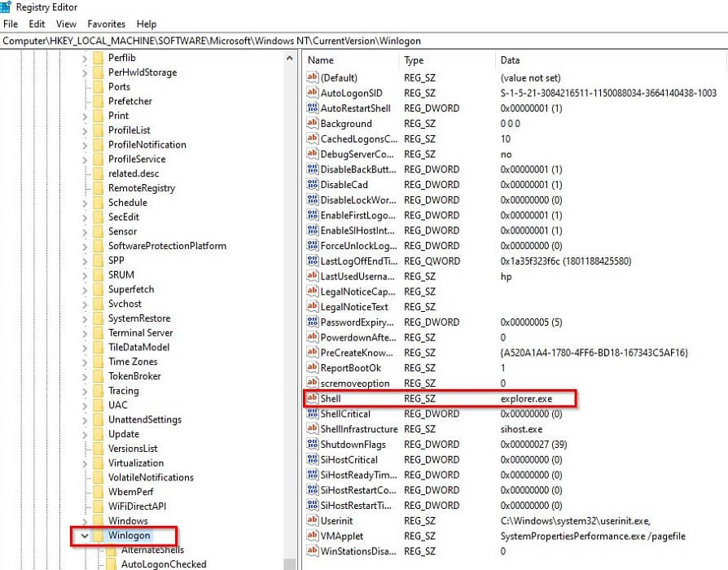This screenshot has width=728, height=570.
Task: Click the string icon beside the (Default) value
Action: tap(311, 77)
